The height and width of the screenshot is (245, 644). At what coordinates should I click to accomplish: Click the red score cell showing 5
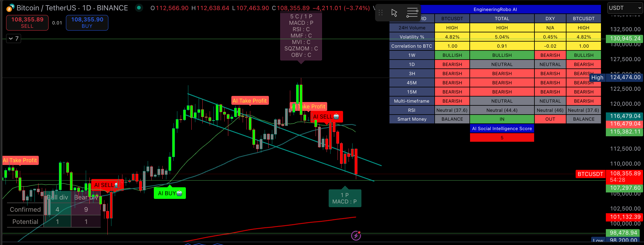pyautogui.click(x=502, y=138)
